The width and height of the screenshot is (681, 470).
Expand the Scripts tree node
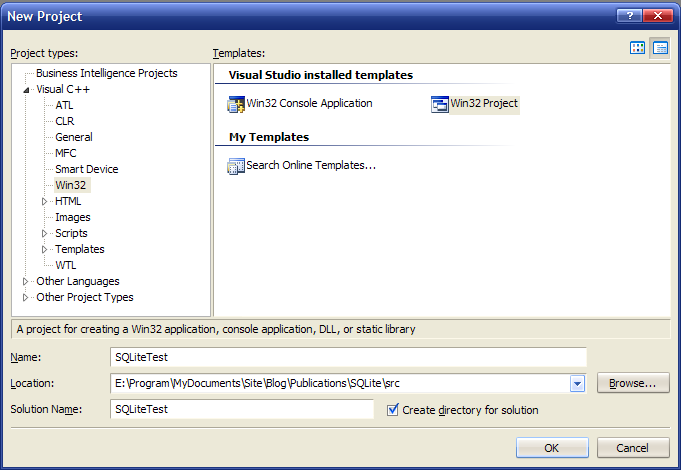[x=44, y=234]
